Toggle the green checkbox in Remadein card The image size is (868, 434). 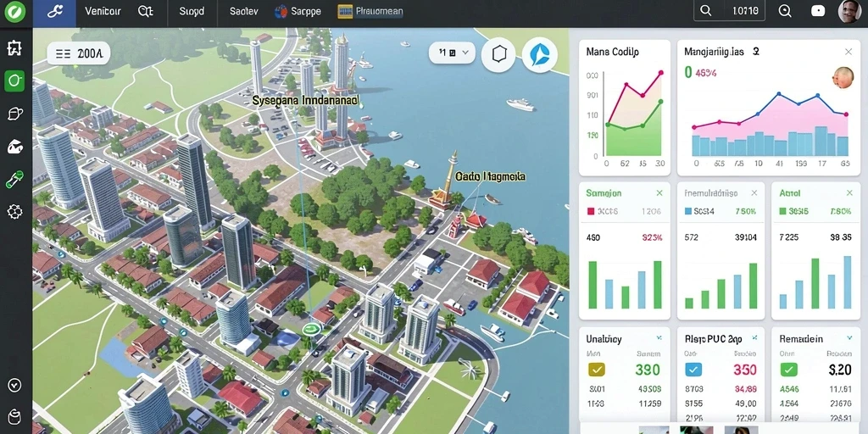coord(788,370)
